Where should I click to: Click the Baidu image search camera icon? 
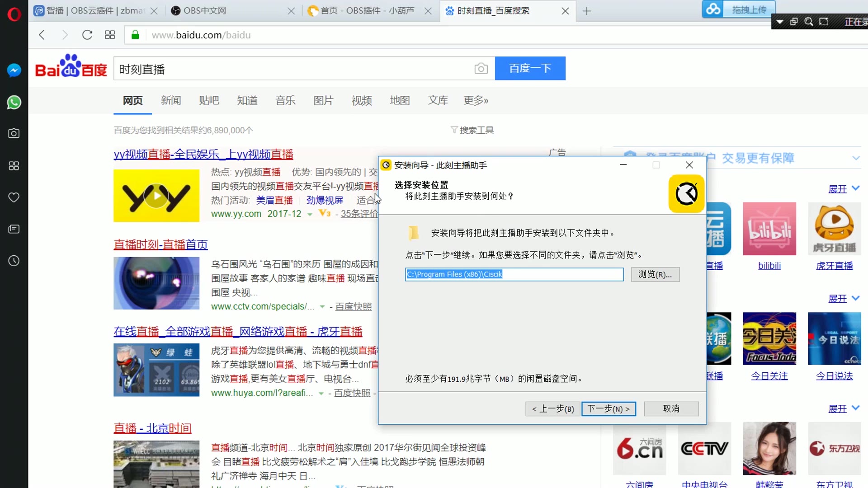point(481,69)
